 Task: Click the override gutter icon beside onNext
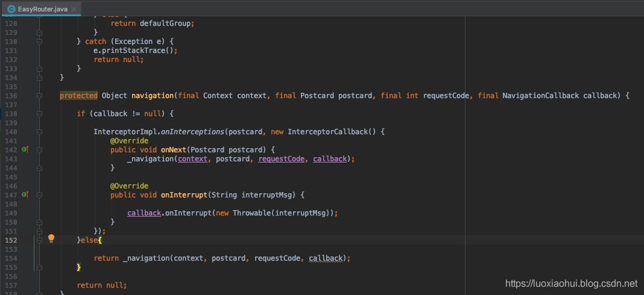point(25,150)
